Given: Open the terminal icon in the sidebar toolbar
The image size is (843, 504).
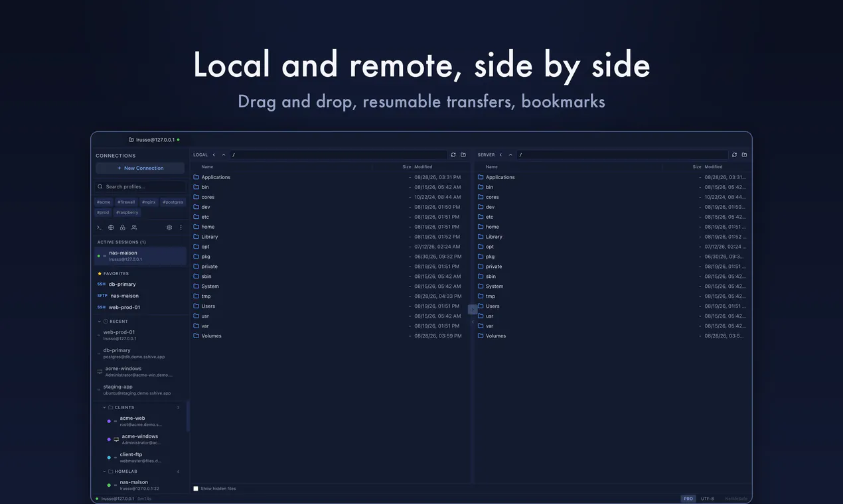Looking at the screenshot, I should coord(100,227).
